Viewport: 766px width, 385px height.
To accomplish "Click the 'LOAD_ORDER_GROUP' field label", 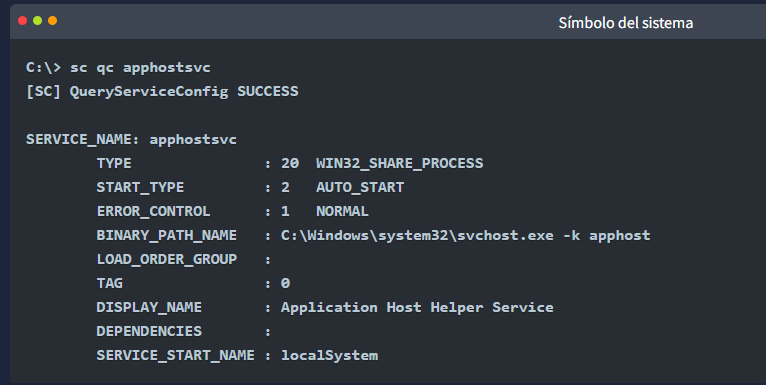I will click(x=167, y=259).
